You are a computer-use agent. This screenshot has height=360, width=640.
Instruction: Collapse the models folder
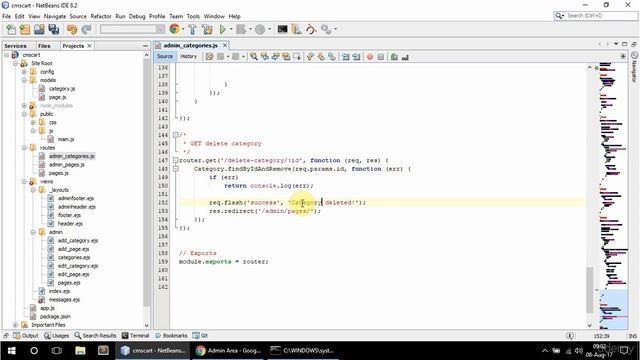coord(24,80)
